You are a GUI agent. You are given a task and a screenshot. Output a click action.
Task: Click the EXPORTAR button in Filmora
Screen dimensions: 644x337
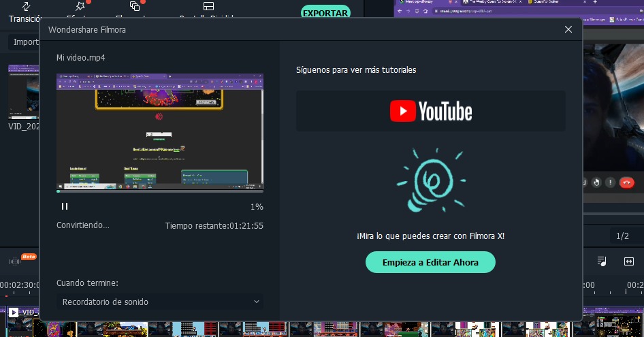tap(325, 13)
